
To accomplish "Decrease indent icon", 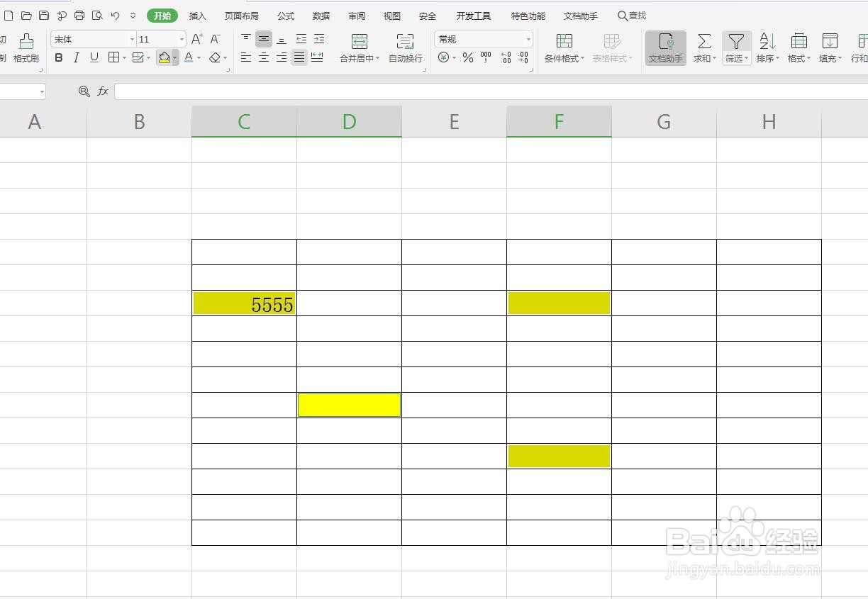I will tap(301, 39).
